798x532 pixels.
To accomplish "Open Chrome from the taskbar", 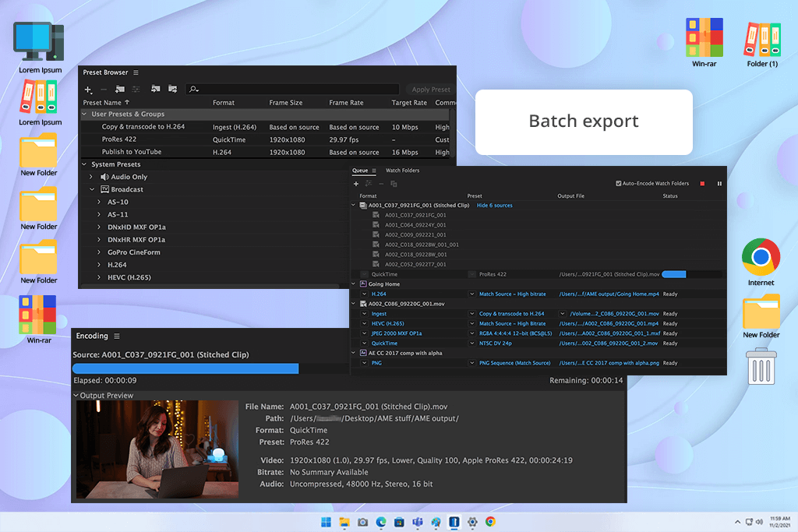I will pos(491,522).
